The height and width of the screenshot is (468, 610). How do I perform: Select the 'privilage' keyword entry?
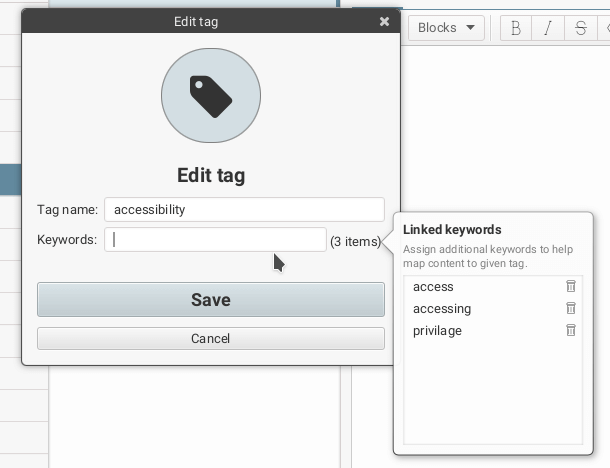(x=438, y=331)
